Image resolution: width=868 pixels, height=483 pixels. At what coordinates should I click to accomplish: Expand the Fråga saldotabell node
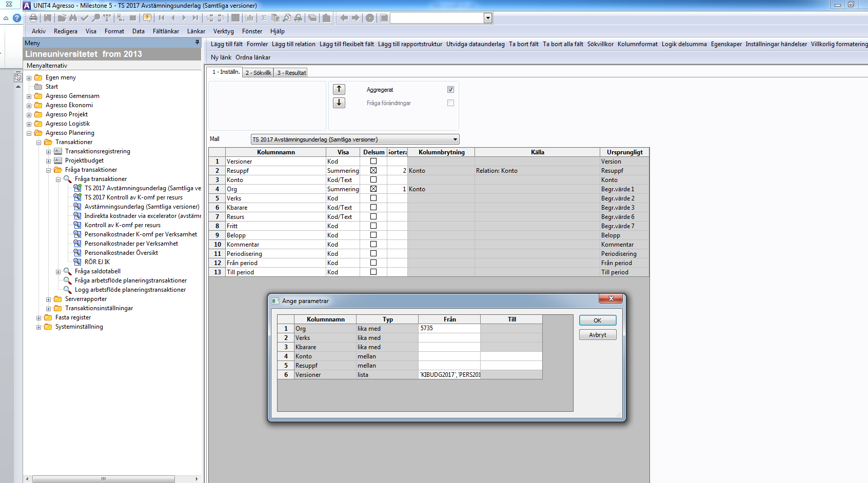click(58, 272)
